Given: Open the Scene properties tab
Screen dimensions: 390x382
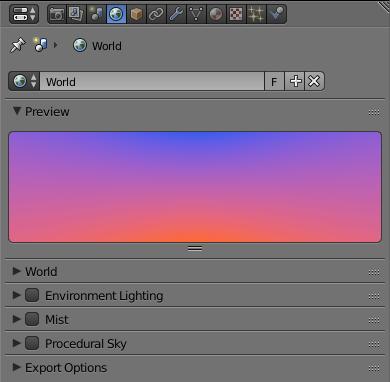Looking at the screenshot, I should pos(96,14).
